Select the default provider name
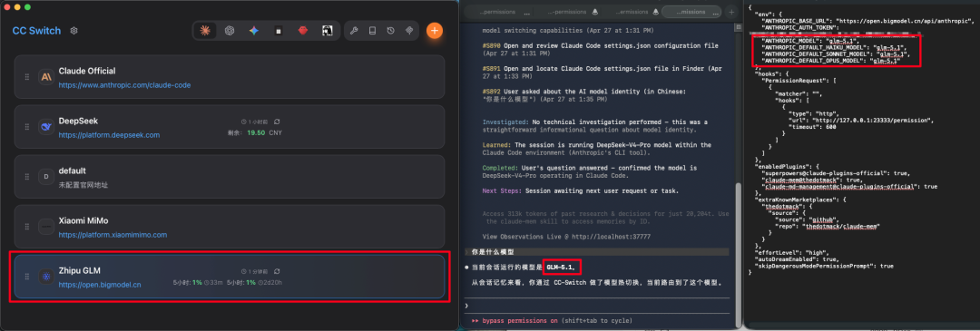The height and width of the screenshot is (331, 980). [x=72, y=170]
